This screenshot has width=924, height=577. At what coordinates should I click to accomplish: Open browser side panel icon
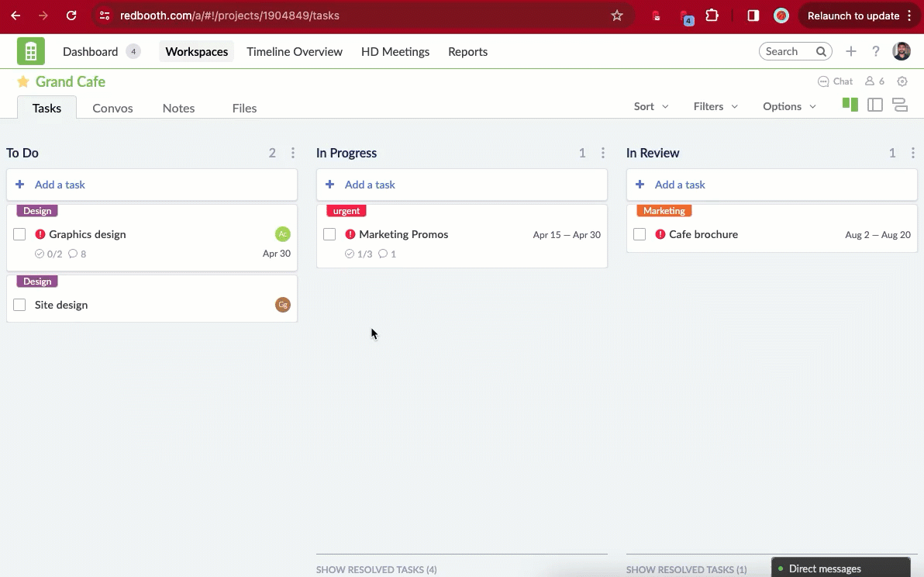pos(753,16)
